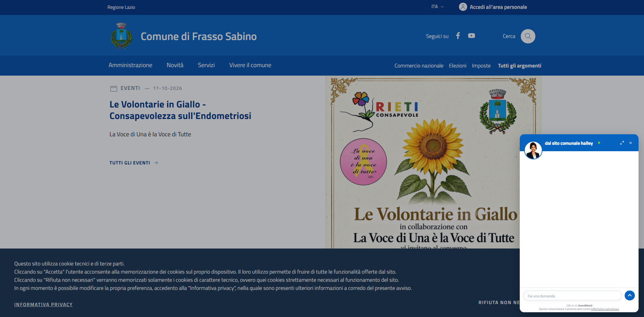Click the Frasso Sabino coat of arms logo
Viewport: 644px width, 317px height.
click(x=122, y=36)
